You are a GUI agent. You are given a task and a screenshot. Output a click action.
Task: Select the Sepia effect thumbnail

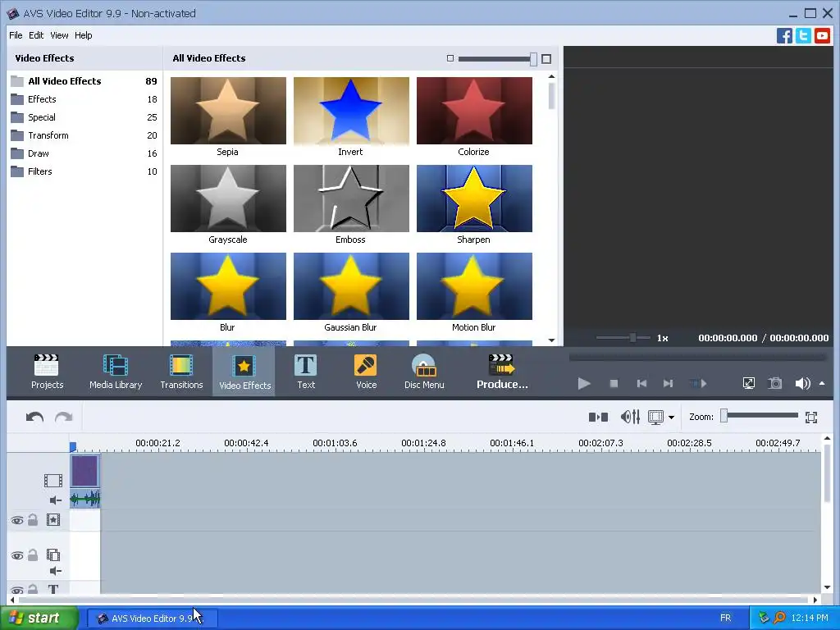[x=228, y=111]
